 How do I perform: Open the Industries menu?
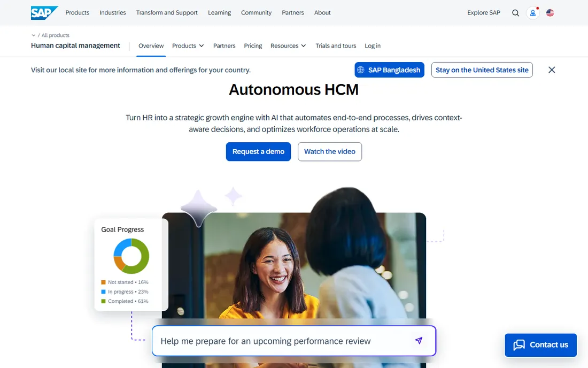pos(112,12)
